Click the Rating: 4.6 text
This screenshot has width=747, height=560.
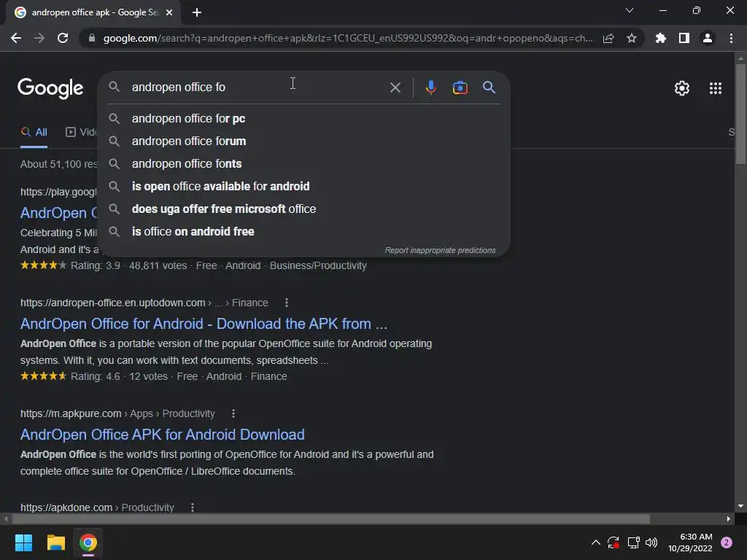[x=96, y=377]
